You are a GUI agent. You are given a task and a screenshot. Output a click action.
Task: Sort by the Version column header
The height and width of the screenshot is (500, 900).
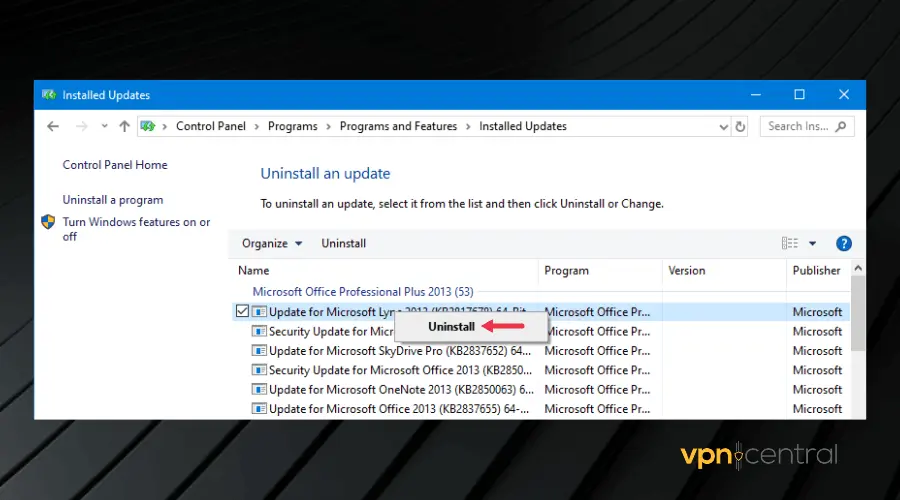(686, 270)
